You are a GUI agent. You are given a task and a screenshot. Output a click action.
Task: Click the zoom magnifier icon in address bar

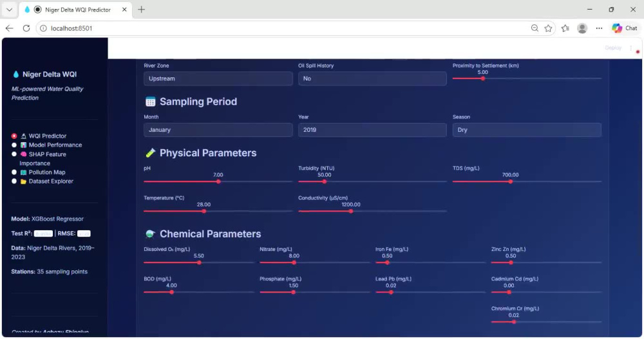pyautogui.click(x=535, y=28)
